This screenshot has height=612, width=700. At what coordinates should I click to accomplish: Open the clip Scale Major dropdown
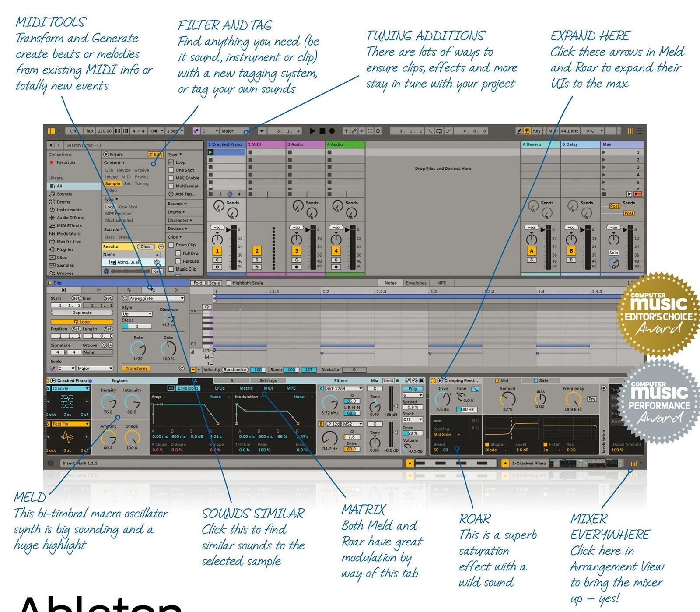pos(95,369)
